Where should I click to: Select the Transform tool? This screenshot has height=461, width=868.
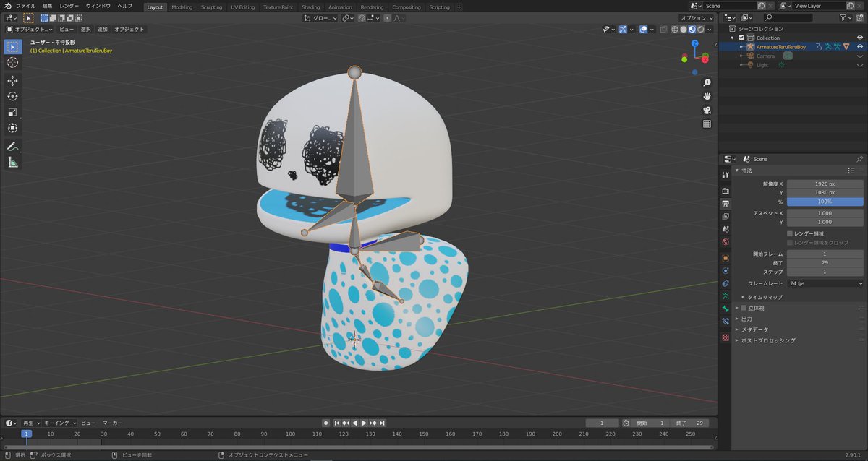click(x=12, y=128)
